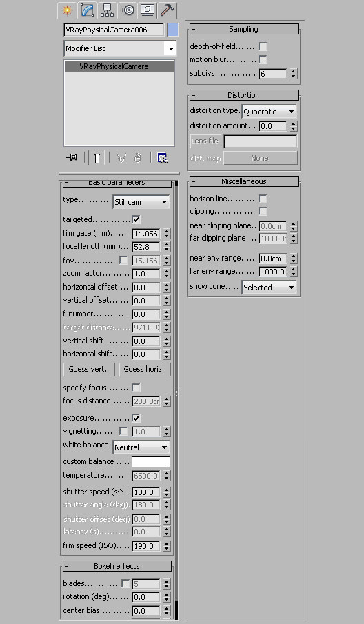Collapse the Bokeh effects rollout

click(x=117, y=566)
